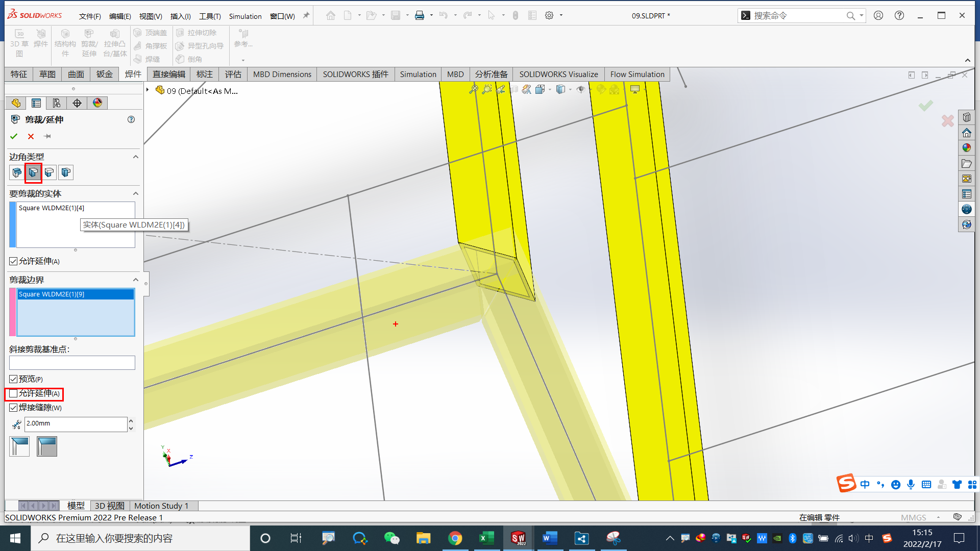Select the End Butt2 corner type icon

click(x=66, y=172)
